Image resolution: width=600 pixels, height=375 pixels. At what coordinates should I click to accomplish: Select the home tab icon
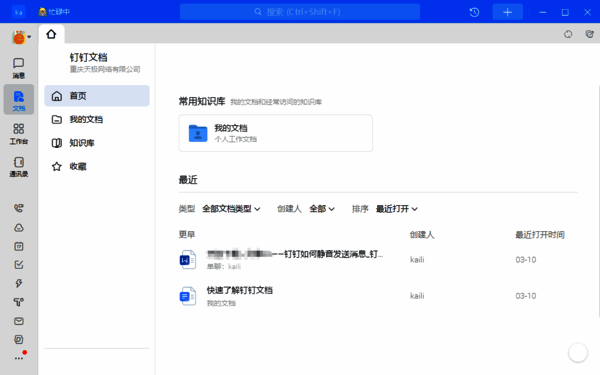pos(51,34)
